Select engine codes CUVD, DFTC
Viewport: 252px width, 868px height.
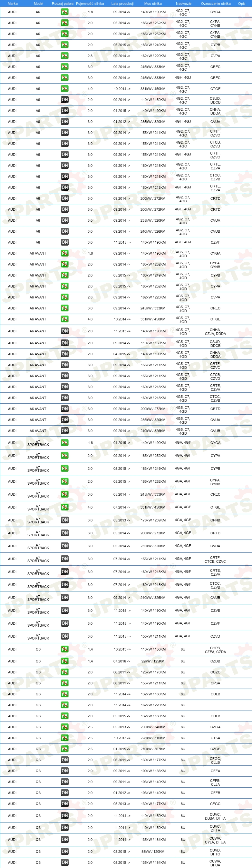click(x=215, y=852)
